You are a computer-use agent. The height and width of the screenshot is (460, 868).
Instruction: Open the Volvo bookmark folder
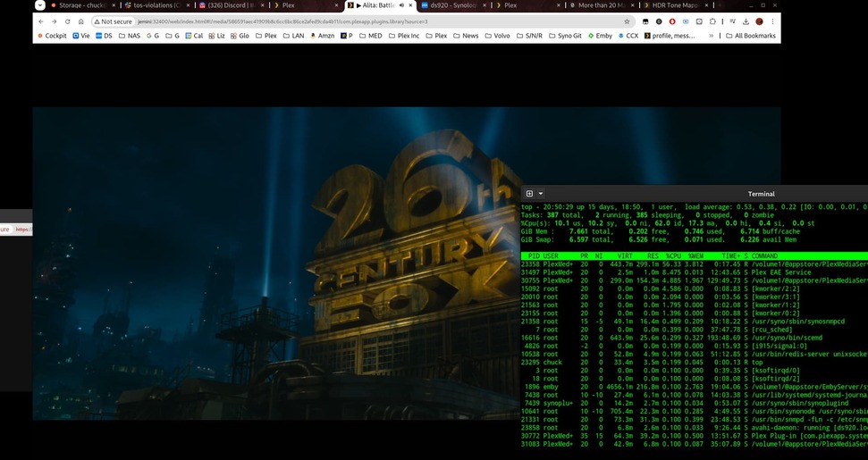click(x=497, y=36)
